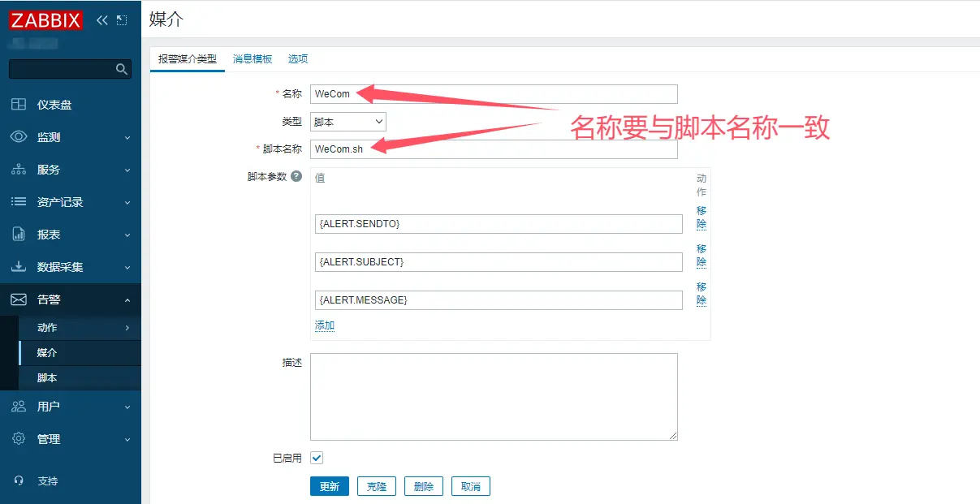This screenshot has height=504, width=980.
Task: Remove the {ALERT.SUBJECT} parameter row
Action: 702,256
